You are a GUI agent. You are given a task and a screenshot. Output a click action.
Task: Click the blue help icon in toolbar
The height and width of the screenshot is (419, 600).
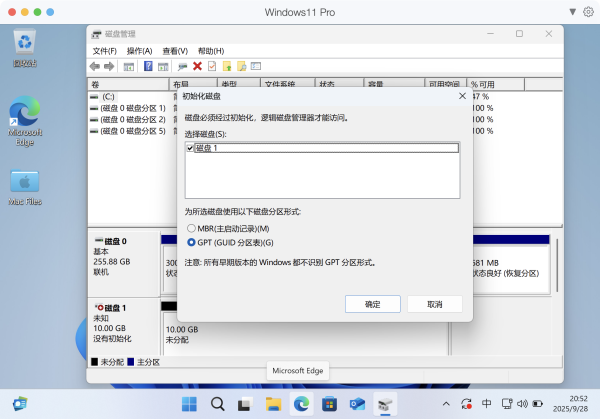pyautogui.click(x=147, y=66)
